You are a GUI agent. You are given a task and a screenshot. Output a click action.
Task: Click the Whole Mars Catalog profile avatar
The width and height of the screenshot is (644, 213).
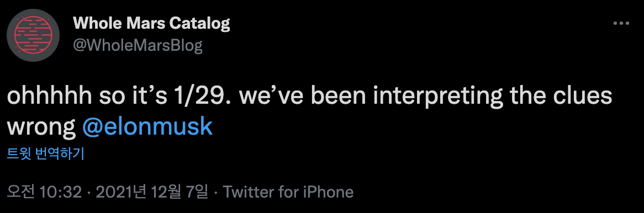[34, 35]
